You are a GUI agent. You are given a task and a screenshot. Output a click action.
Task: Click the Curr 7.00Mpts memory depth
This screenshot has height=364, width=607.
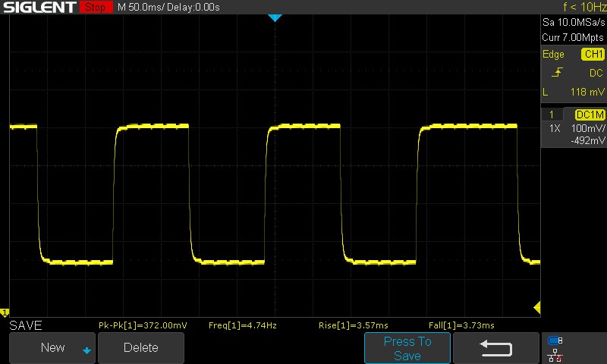[573, 37]
